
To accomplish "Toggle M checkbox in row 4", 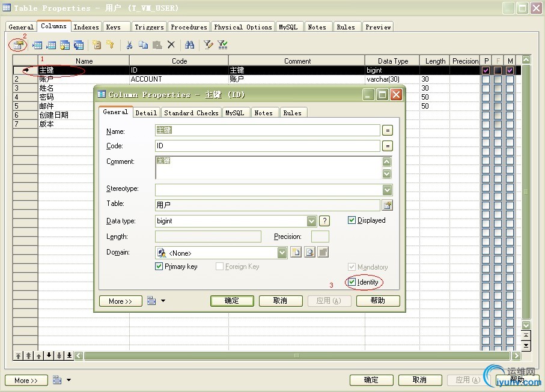I will [x=510, y=97].
